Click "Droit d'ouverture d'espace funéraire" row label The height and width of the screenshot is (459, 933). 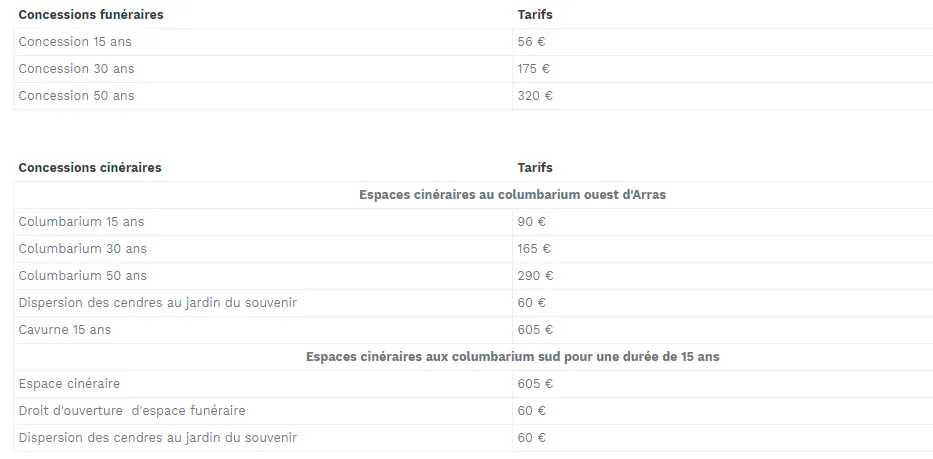tap(132, 411)
